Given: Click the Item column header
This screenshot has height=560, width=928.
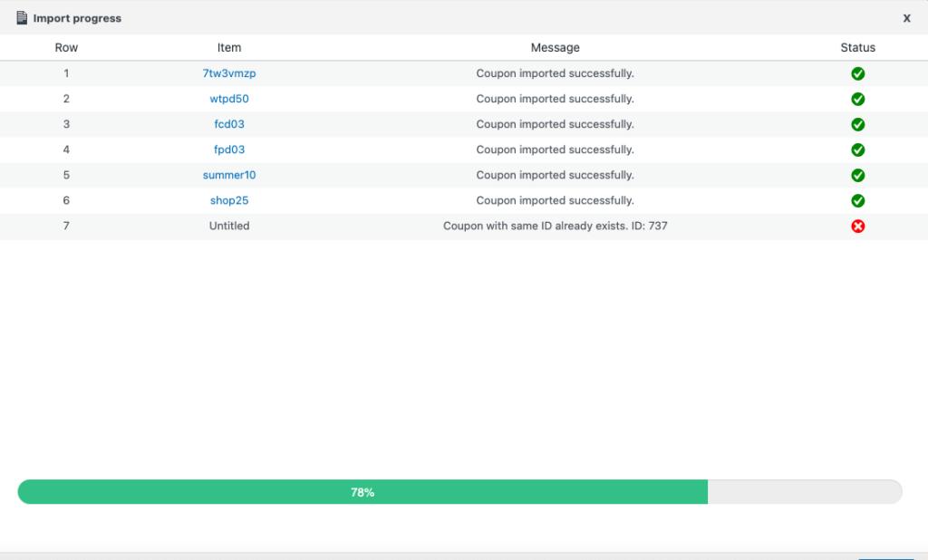Looking at the screenshot, I should point(229,47).
